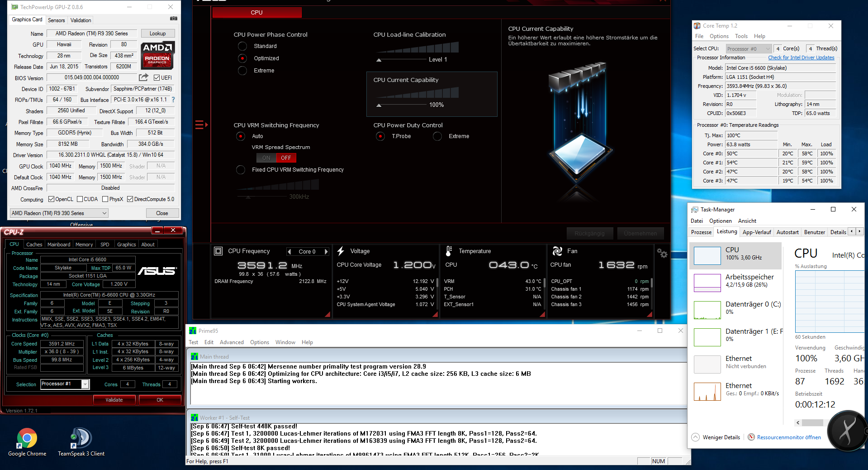The image size is (868, 470).
Task: Open TeamSpeak 3 Client desktop shortcut
Action: pos(81,442)
